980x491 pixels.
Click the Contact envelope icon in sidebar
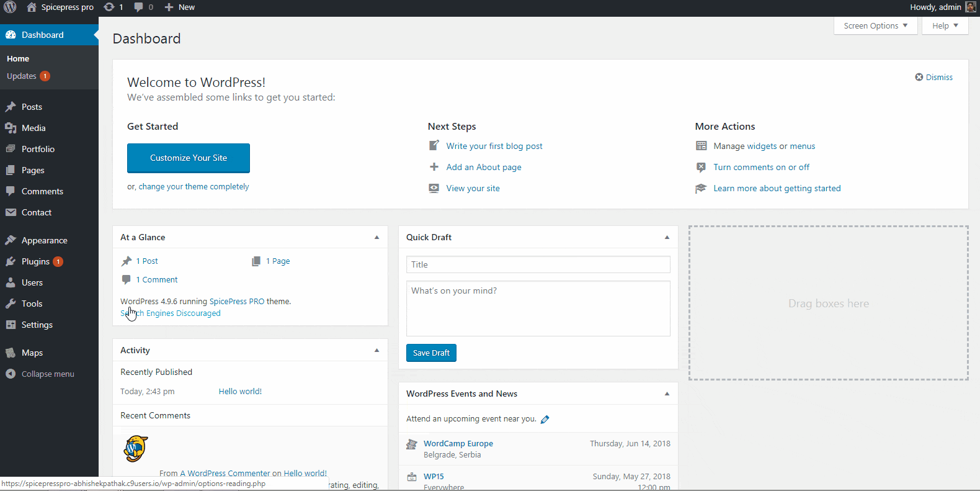[11, 212]
